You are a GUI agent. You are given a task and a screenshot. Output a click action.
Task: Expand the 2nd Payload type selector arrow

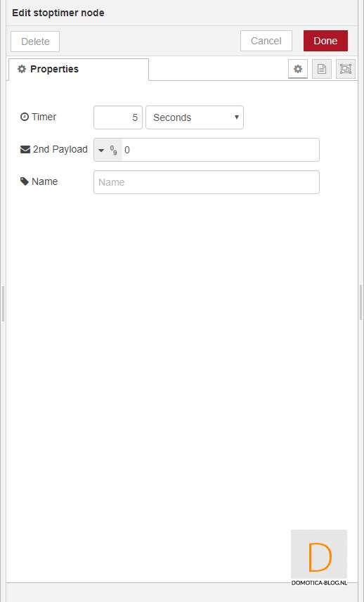(x=101, y=150)
